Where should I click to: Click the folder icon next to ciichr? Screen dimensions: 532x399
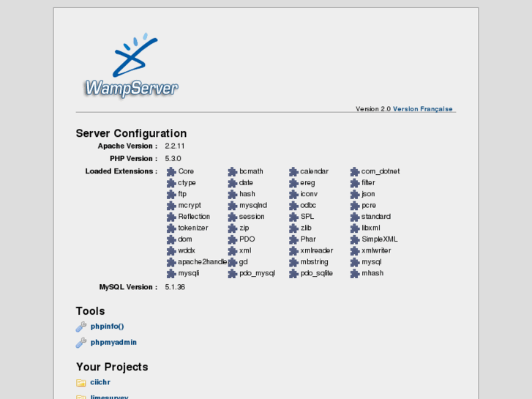pyautogui.click(x=81, y=383)
